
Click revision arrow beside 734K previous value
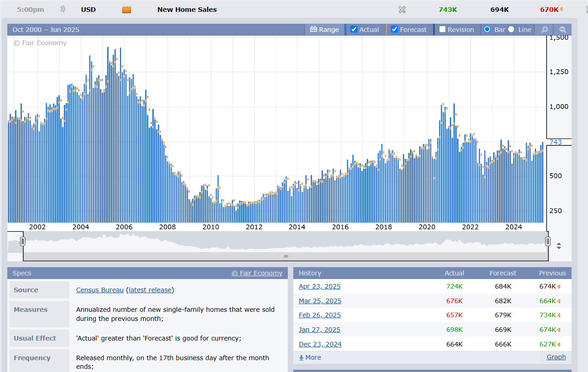(x=559, y=315)
